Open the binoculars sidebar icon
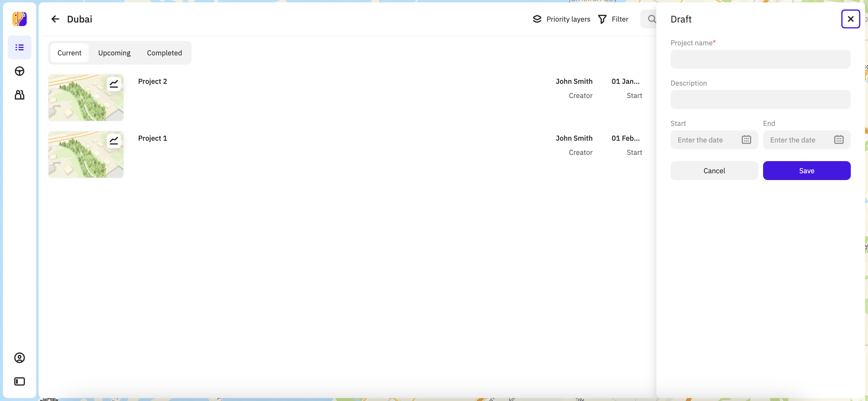The image size is (868, 401). [20, 95]
